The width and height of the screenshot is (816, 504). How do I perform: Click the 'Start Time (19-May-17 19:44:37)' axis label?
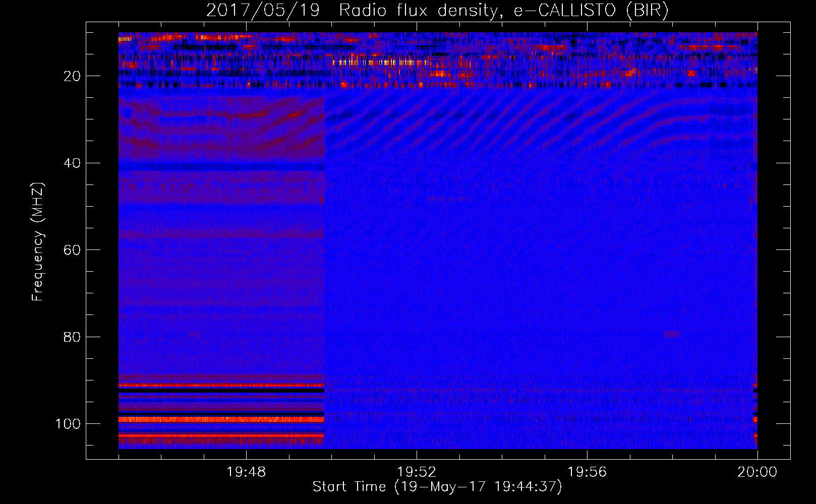pos(437,487)
